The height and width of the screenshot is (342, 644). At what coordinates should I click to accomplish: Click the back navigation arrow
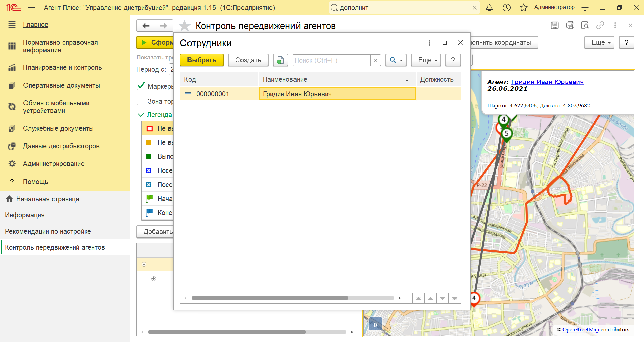146,26
